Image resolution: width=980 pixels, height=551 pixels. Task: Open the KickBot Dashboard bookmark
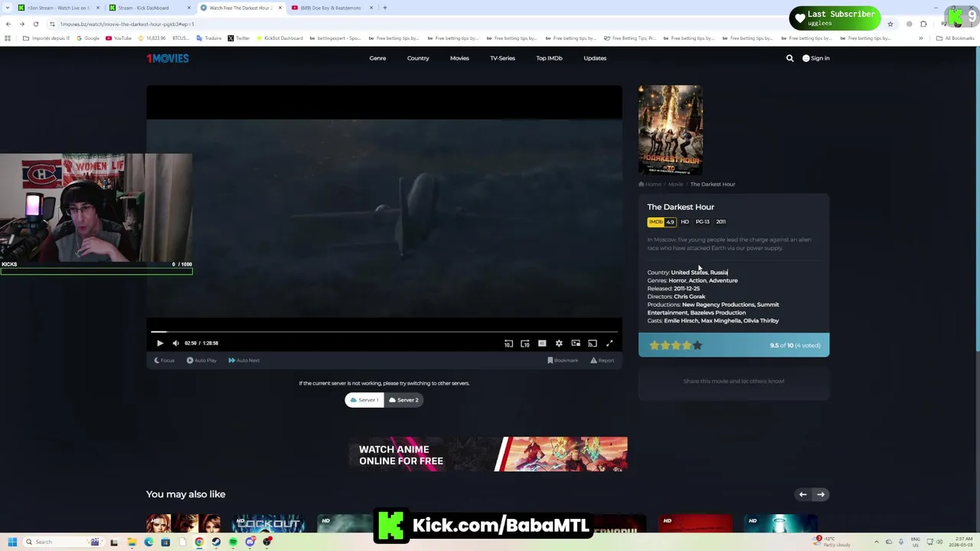(x=280, y=38)
